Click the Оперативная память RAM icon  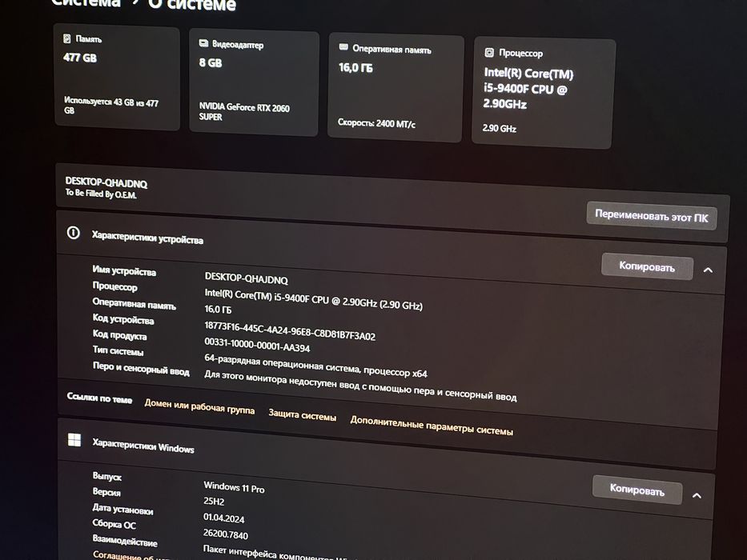[343, 46]
